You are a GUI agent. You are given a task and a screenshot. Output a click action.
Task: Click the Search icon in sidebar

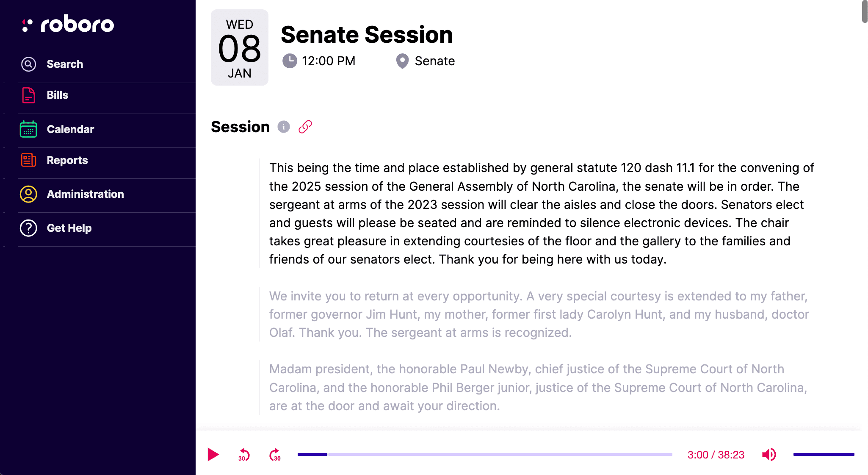point(28,64)
